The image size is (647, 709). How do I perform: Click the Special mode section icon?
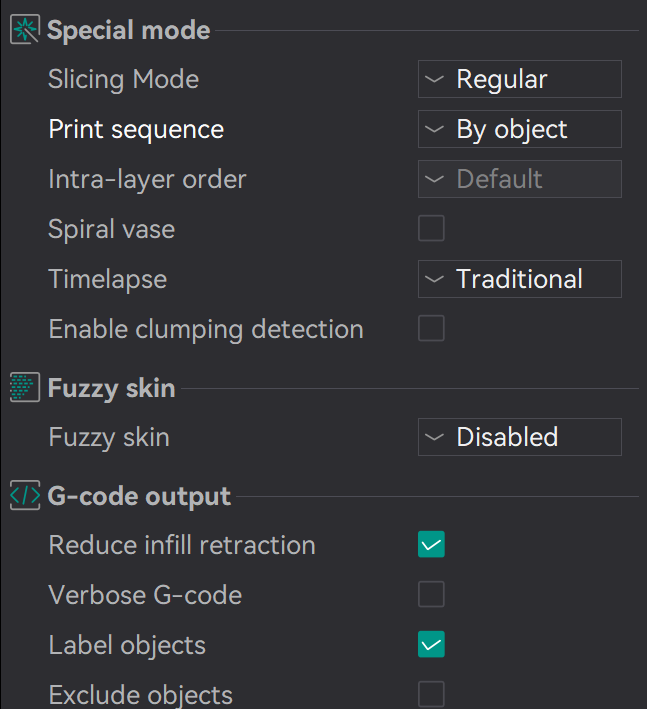coord(24,30)
